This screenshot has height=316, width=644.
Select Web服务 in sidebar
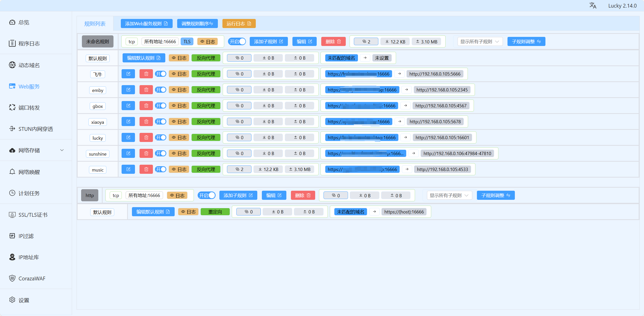tap(36, 86)
